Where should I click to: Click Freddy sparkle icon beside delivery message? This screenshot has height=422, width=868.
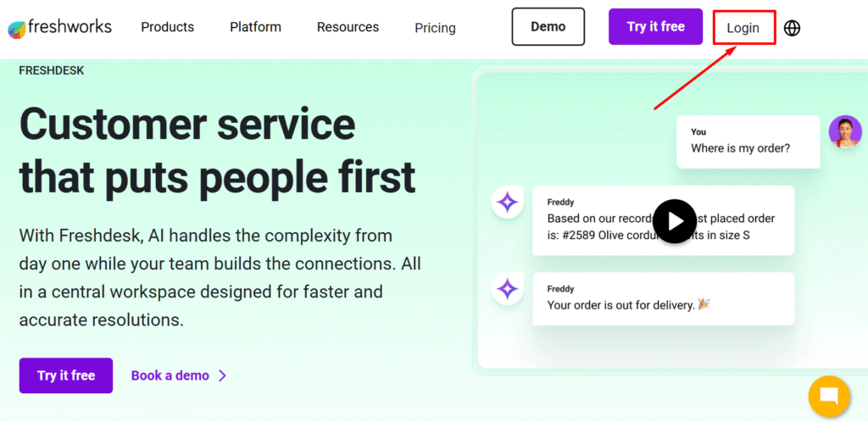click(508, 289)
